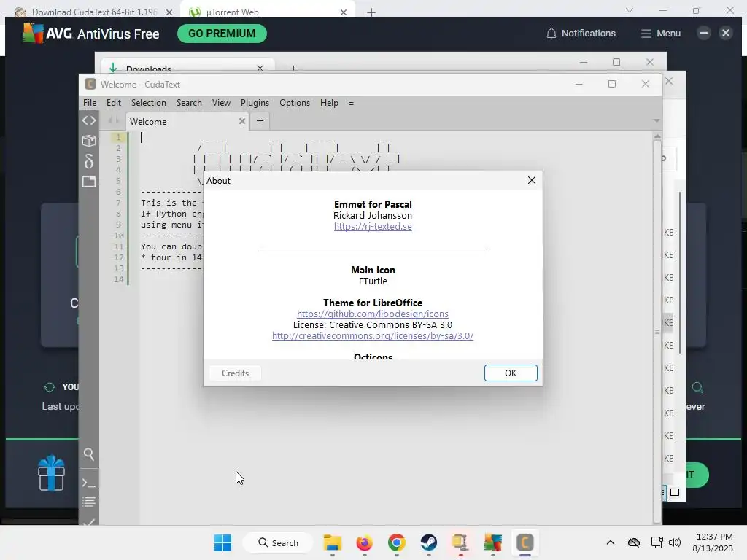The image size is (747, 560).
Task: Open the clock and date panel
Action: pyautogui.click(x=713, y=542)
